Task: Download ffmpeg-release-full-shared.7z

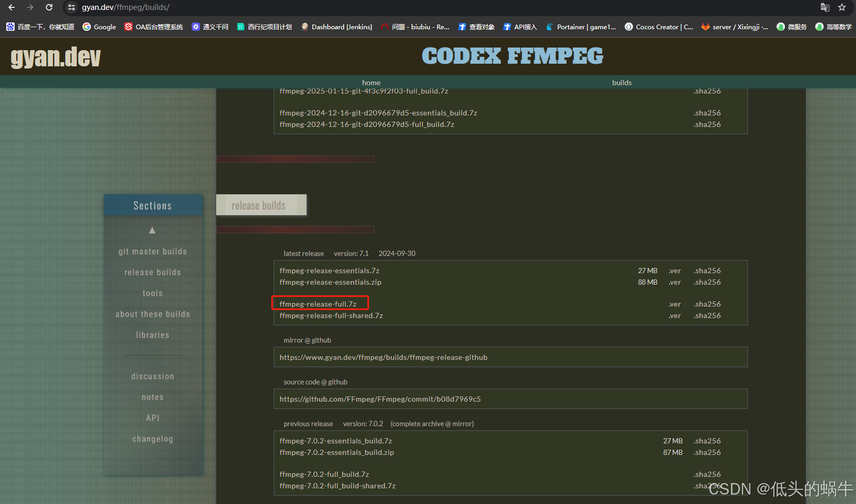Action: (331, 315)
